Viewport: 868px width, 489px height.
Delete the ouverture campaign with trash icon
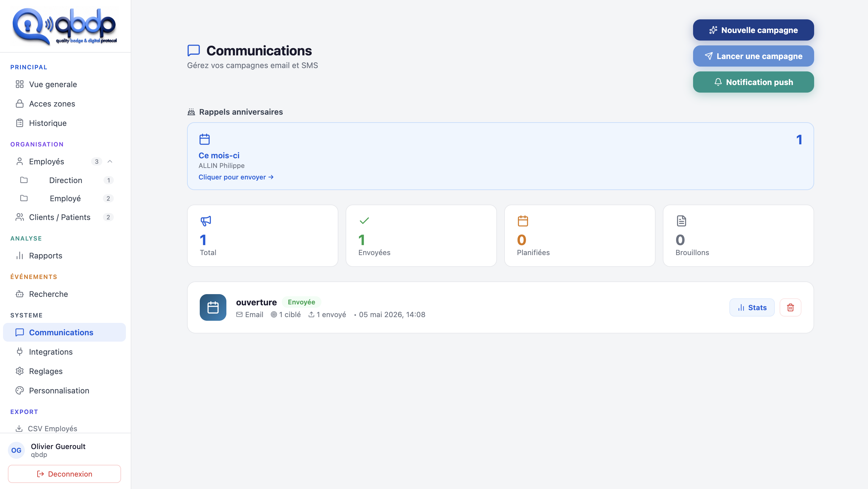coord(790,307)
